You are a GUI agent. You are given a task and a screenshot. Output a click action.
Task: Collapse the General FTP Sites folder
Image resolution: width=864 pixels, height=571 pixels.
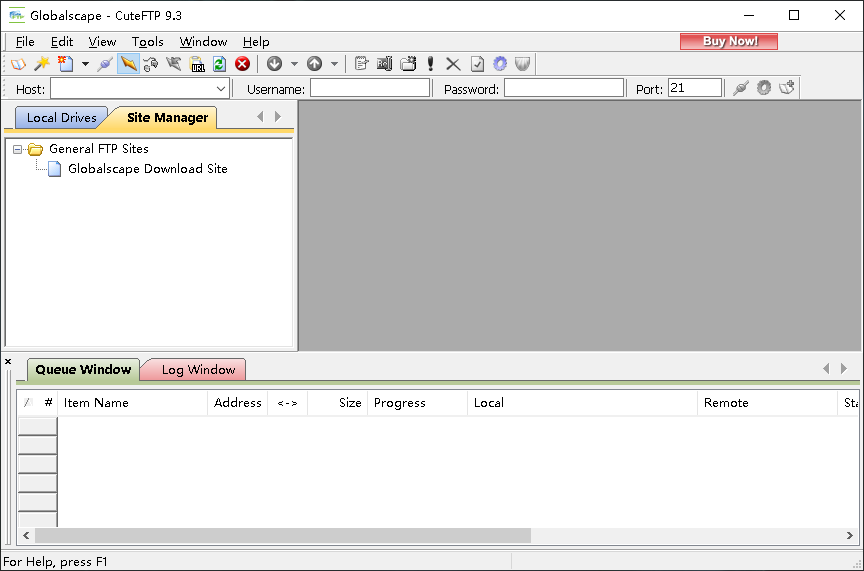pos(18,149)
